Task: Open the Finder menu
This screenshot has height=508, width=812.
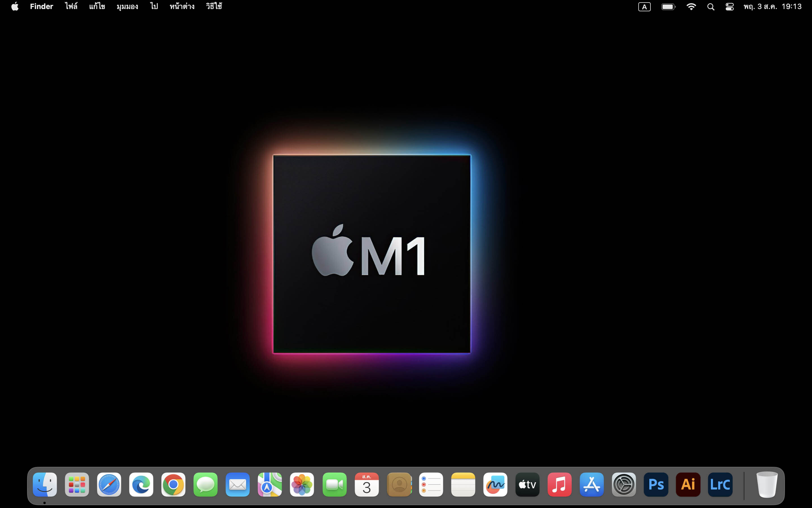Action: coord(42,7)
